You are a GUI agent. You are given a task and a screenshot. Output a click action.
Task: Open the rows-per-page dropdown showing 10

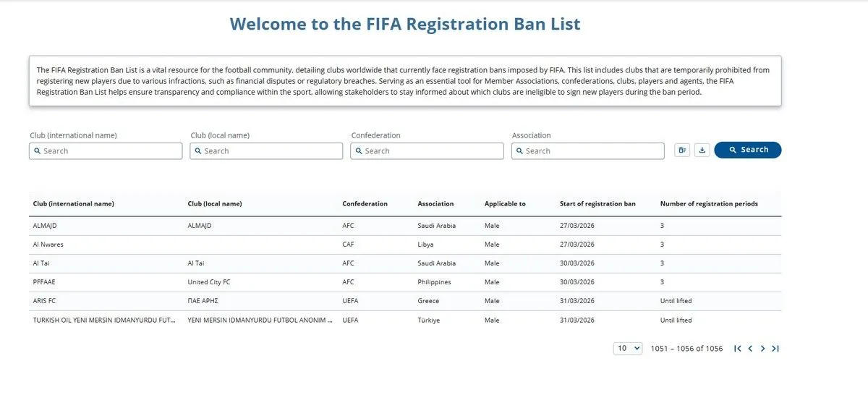tap(628, 349)
